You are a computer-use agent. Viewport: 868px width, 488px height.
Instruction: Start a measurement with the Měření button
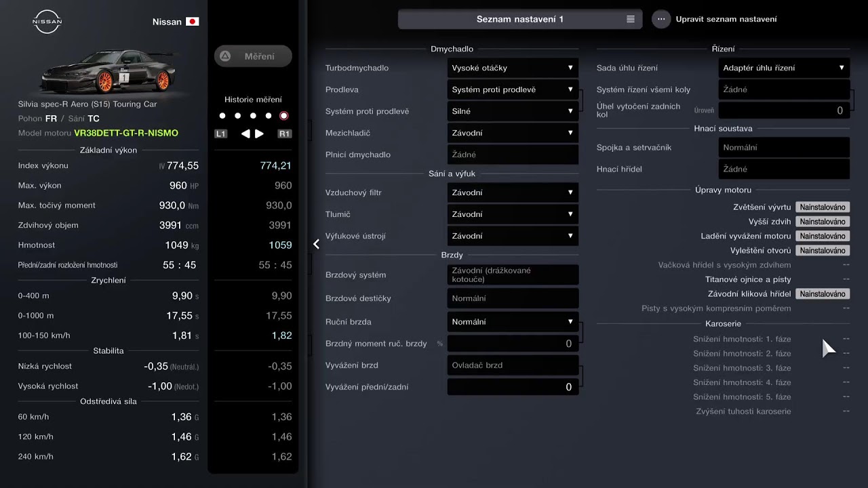[253, 56]
